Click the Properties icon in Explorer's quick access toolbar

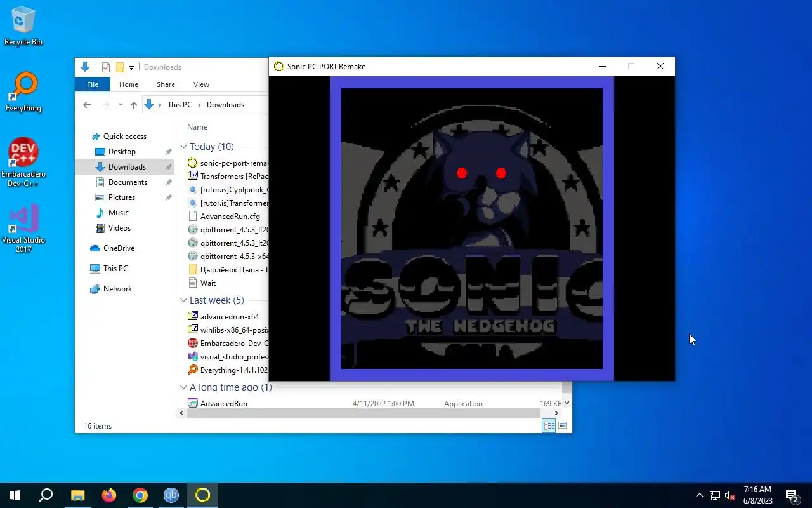(106, 67)
